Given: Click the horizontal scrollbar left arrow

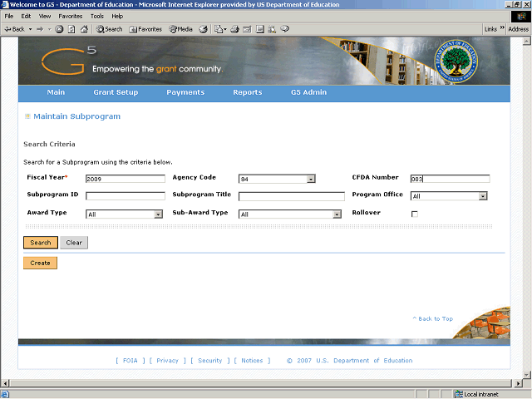Looking at the screenshot, I should pos(4,383).
